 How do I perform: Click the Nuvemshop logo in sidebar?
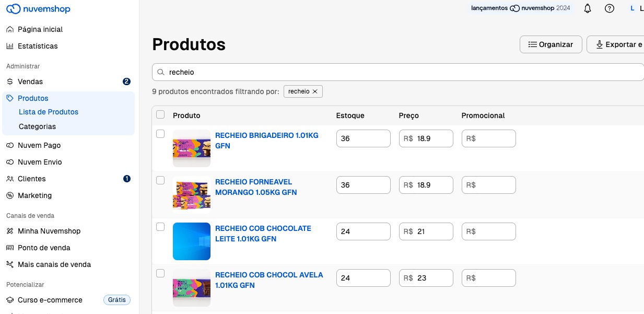(38, 9)
